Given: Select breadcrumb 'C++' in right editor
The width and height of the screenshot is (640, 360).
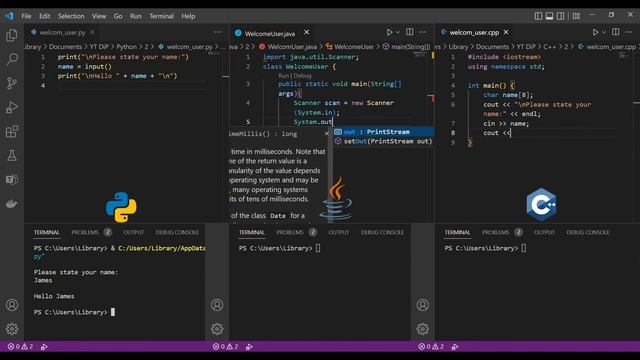Looking at the screenshot, I should [x=549, y=47].
